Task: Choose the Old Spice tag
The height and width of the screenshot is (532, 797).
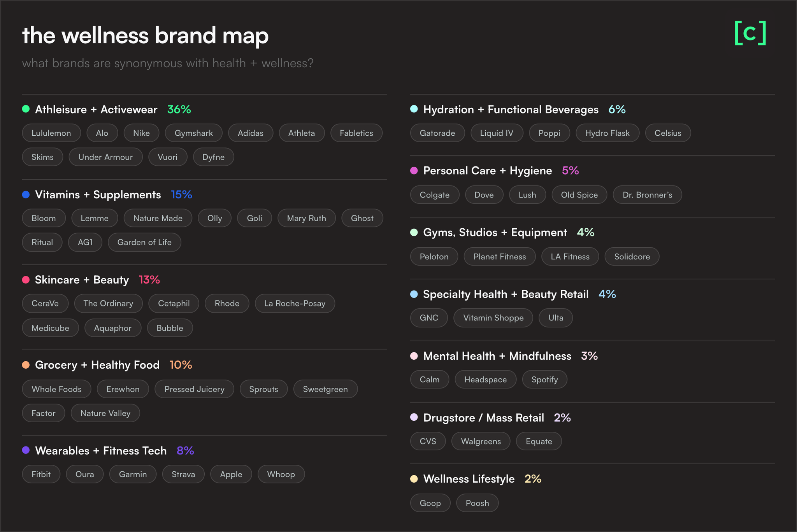Action: pyautogui.click(x=579, y=194)
